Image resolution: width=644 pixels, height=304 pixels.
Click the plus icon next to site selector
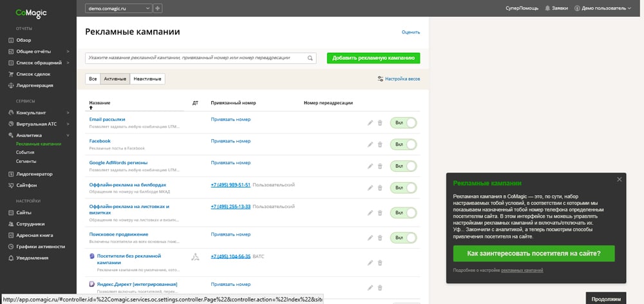point(158,8)
